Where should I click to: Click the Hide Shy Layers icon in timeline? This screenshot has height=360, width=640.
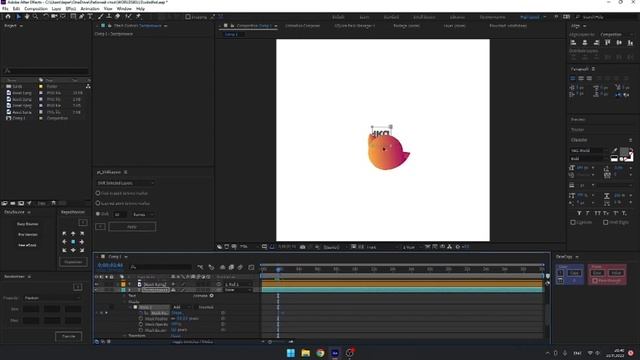click(222, 267)
